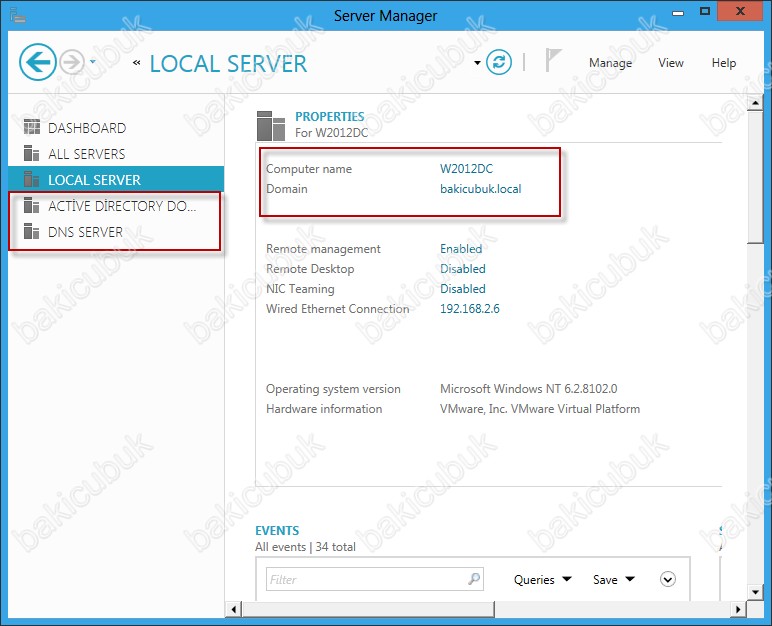Click the EVENTS heading
The image size is (772, 626).
[277, 530]
